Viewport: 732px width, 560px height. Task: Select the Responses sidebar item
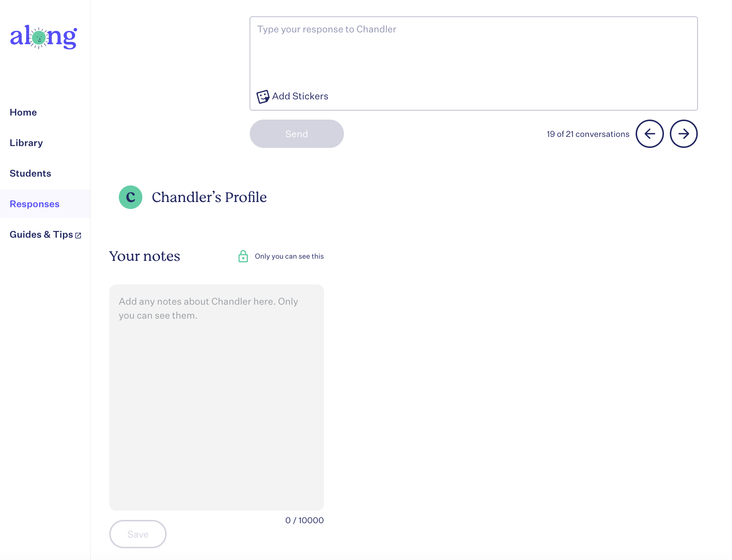35,204
